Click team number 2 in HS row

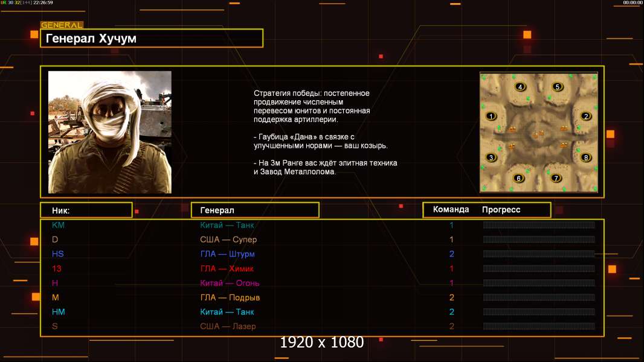(x=451, y=254)
